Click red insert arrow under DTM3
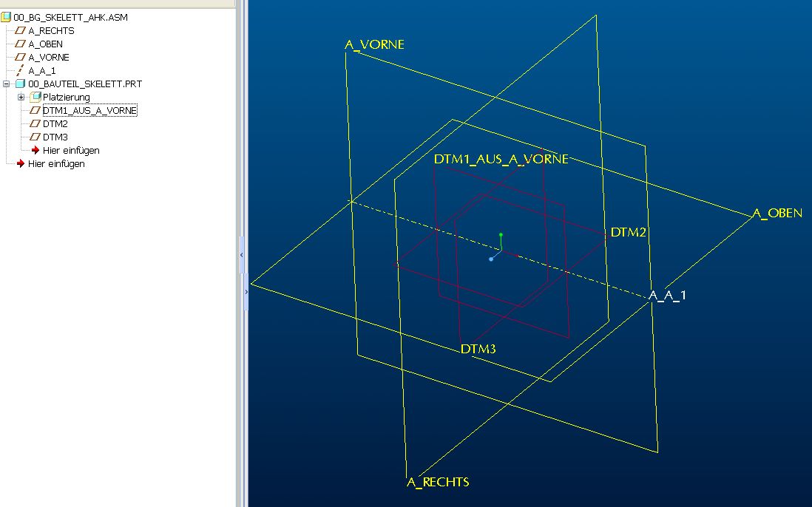812x507 pixels. point(35,150)
